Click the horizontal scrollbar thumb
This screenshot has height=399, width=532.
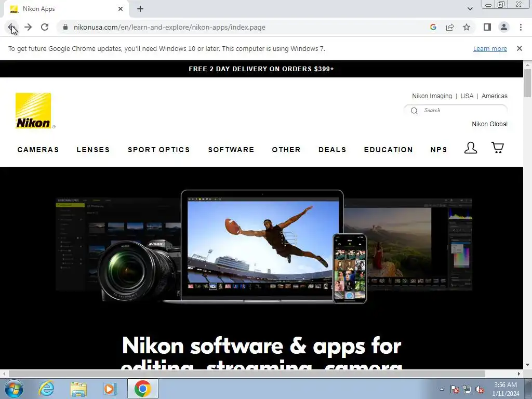pyautogui.click(x=247, y=374)
